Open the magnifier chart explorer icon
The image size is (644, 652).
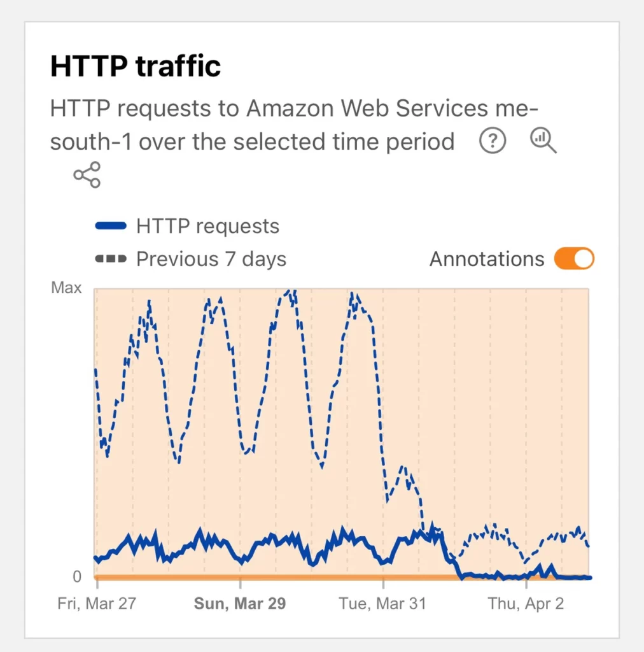(x=543, y=140)
